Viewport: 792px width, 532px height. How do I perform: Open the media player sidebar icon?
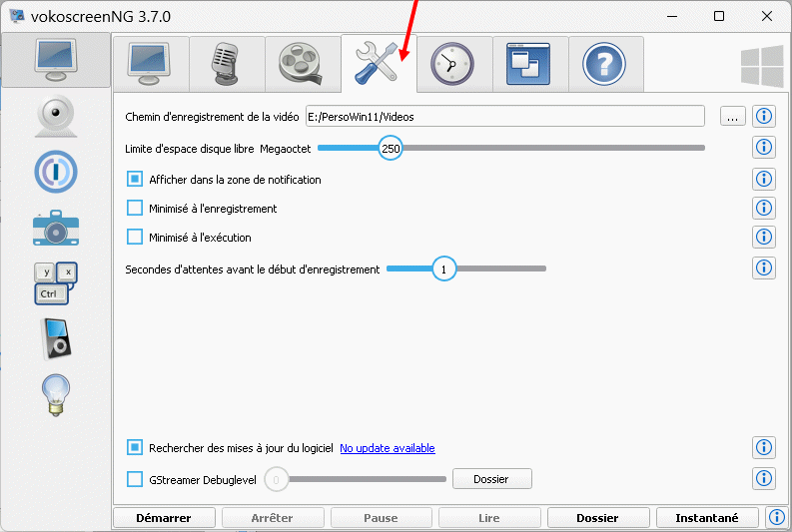pos(56,338)
